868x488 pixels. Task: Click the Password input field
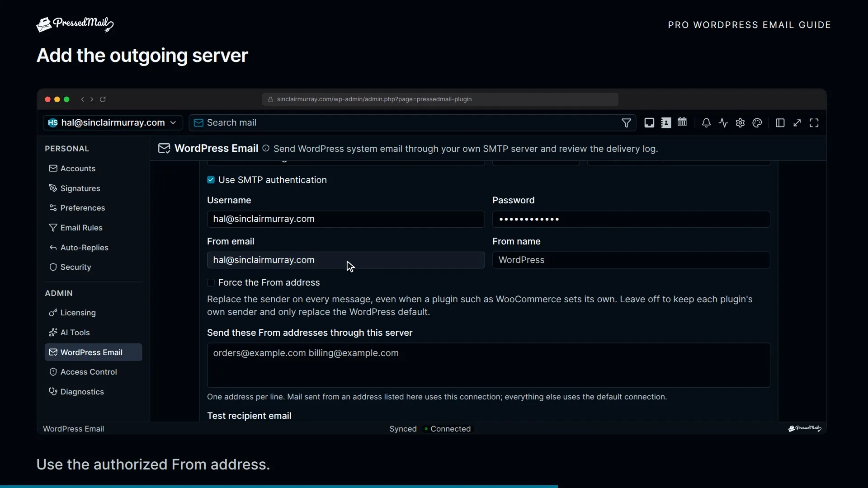tap(631, 219)
